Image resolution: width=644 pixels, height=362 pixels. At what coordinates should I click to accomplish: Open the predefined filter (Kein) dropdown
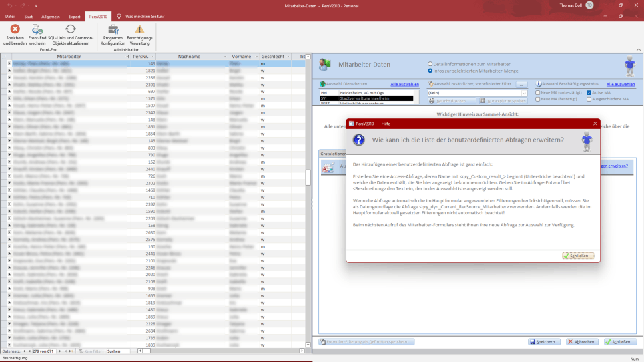point(525,93)
